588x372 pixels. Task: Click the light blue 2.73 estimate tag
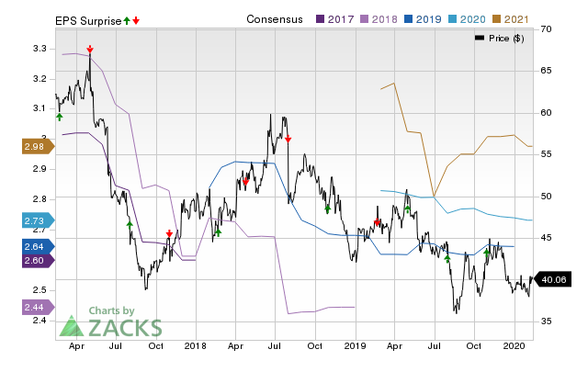[x=38, y=220]
